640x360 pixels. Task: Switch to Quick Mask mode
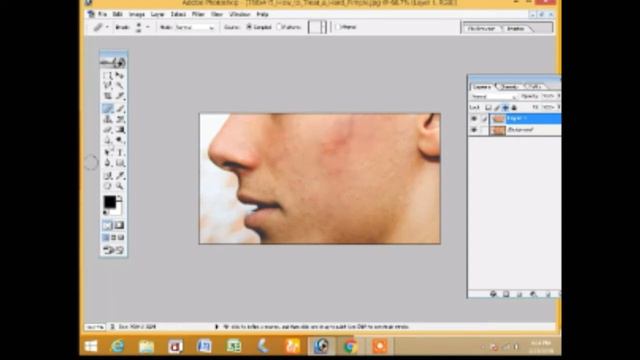(119, 225)
